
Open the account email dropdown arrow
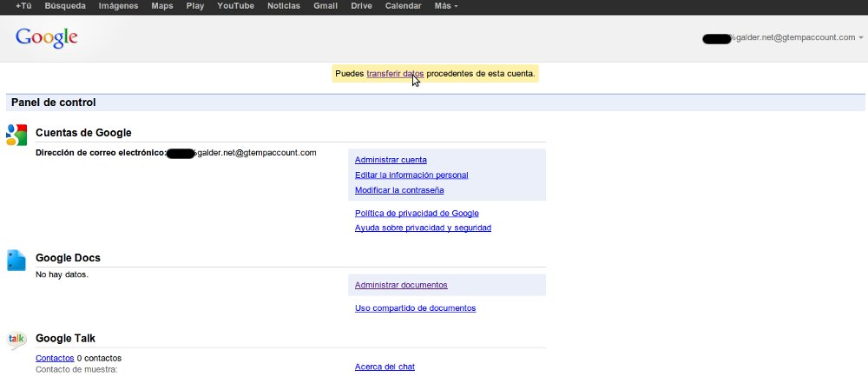click(861, 38)
